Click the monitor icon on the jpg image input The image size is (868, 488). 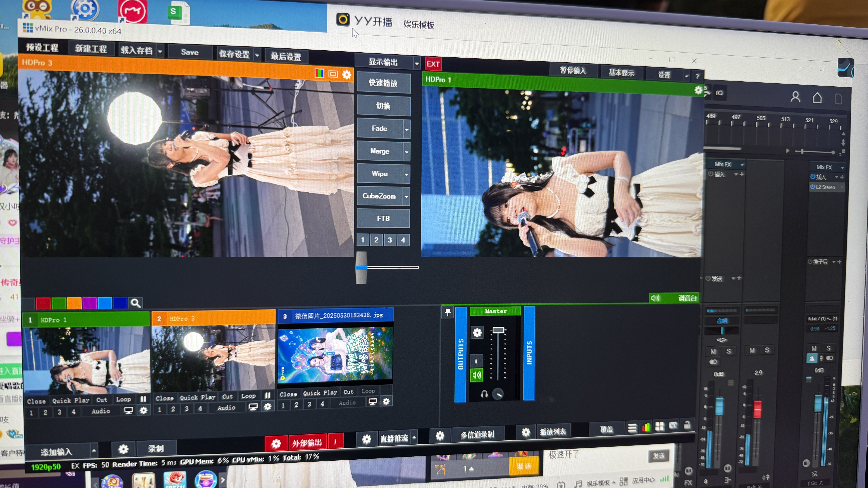tap(372, 401)
